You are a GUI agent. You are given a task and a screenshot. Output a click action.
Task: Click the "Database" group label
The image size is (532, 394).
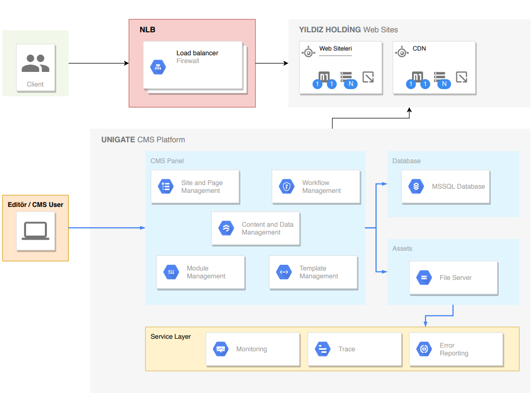point(406,161)
